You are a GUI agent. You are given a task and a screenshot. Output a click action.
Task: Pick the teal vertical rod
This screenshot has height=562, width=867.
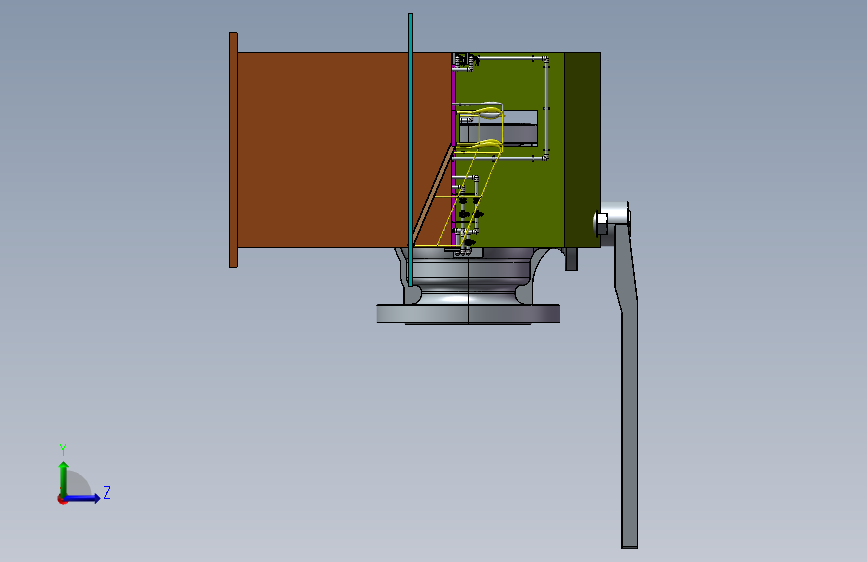pos(410,149)
